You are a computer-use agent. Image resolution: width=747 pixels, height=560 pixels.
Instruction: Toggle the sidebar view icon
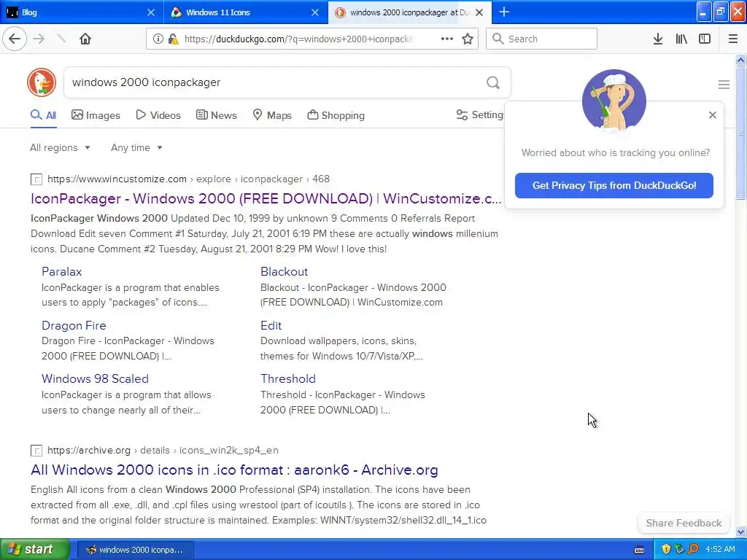coord(705,39)
